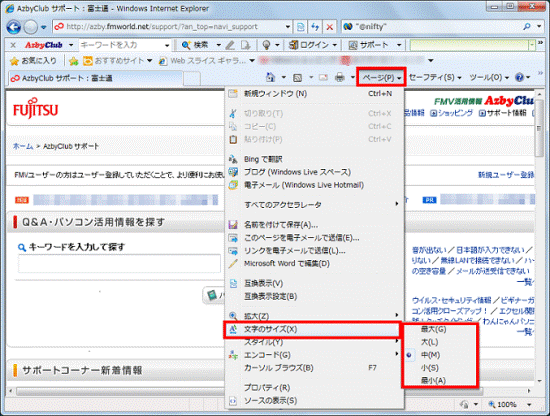Screen dimensions: 550x416
Task: Select 小(S) text size
Action: (x=440, y=368)
